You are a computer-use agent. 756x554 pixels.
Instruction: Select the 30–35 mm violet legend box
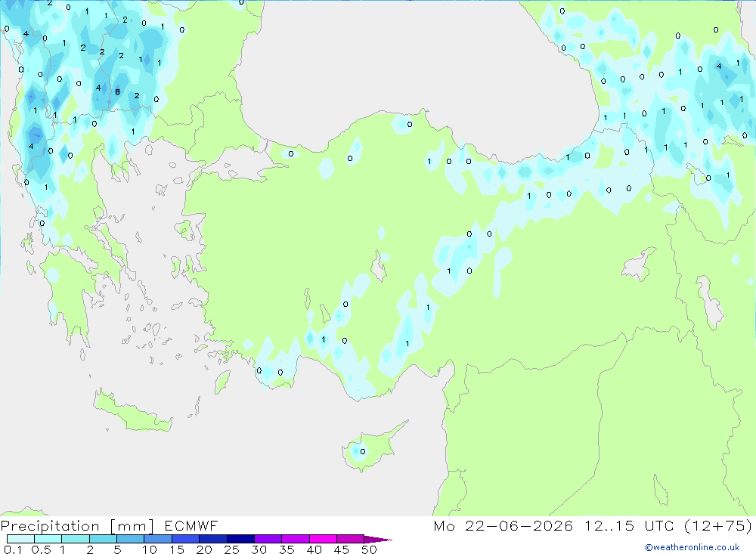268,539
